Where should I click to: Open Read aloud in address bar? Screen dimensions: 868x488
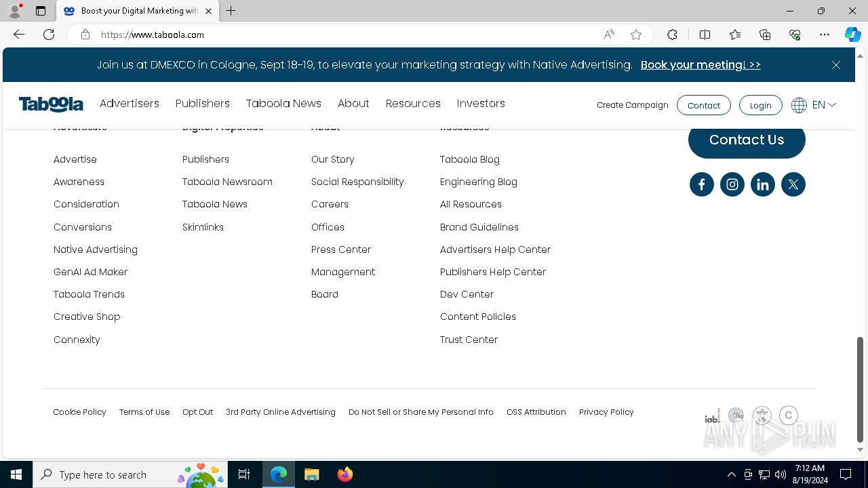click(609, 35)
